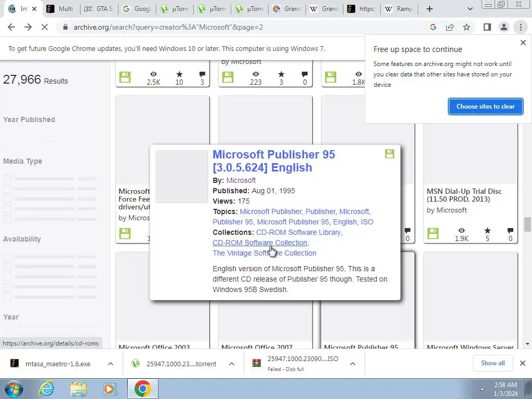
Task: Open Windows Media Player from taskbar
Action: click(110, 389)
